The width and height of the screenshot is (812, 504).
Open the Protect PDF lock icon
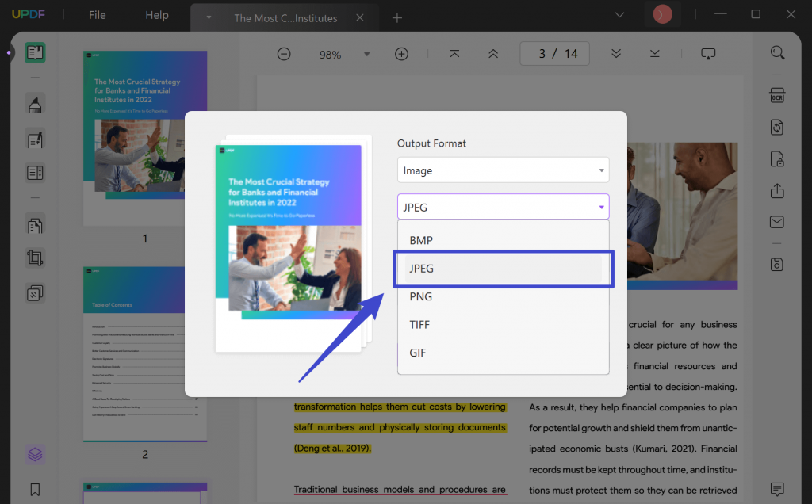(x=777, y=159)
